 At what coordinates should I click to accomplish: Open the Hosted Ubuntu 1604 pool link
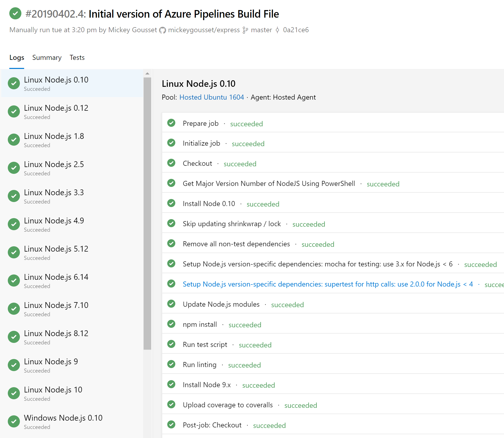click(212, 97)
